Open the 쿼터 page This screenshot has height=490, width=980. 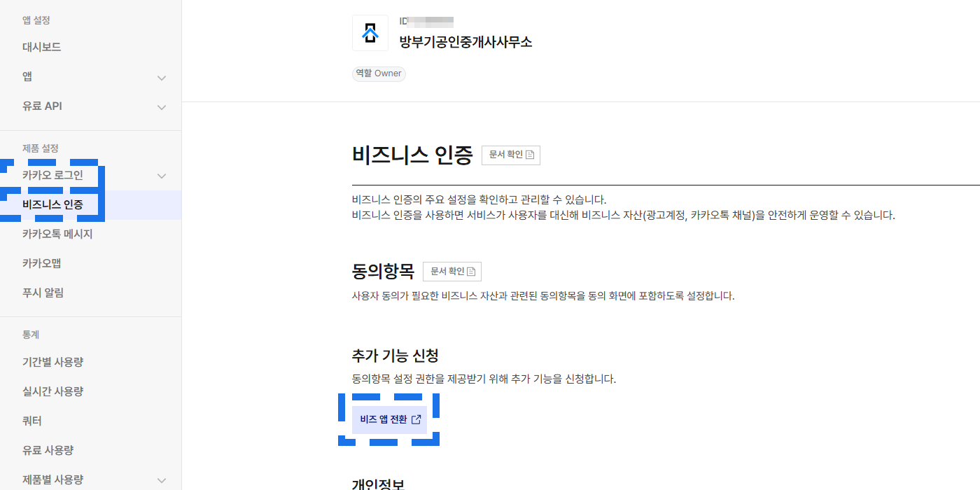(x=32, y=421)
